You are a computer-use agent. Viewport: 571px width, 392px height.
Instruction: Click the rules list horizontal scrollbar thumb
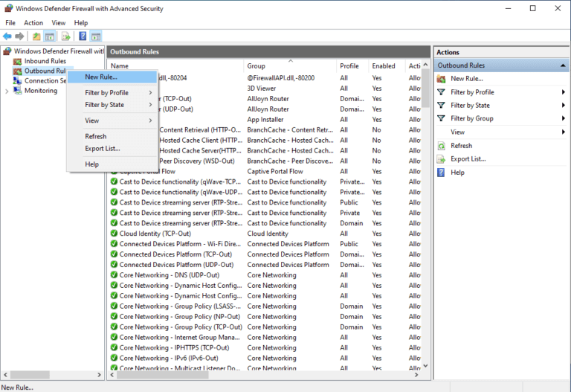coord(162,374)
